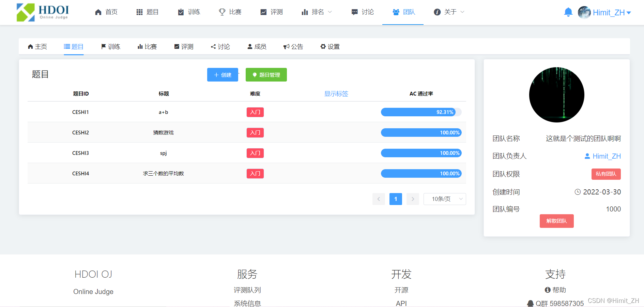Click the 题目ID column header

coord(81,94)
